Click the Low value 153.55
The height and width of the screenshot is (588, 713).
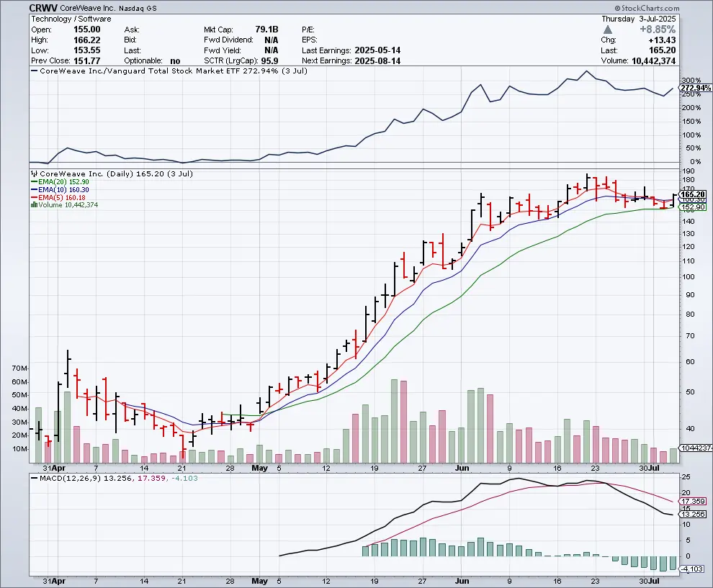(x=87, y=50)
